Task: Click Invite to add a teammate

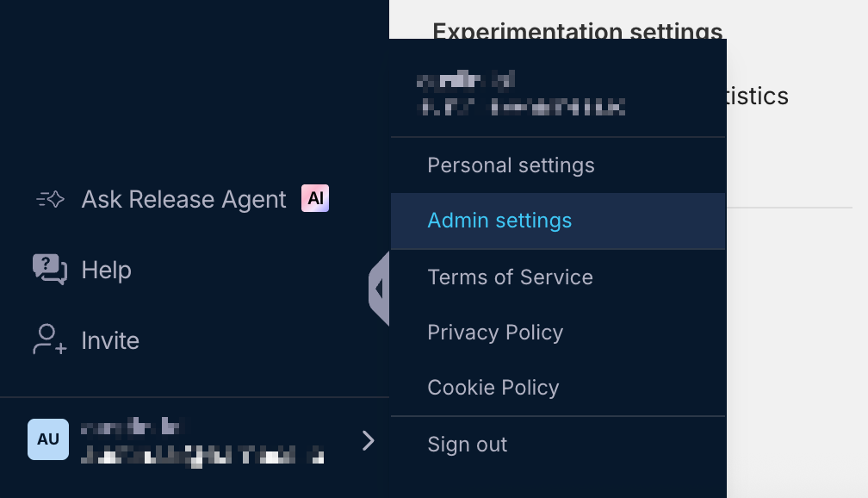Action: click(x=109, y=340)
